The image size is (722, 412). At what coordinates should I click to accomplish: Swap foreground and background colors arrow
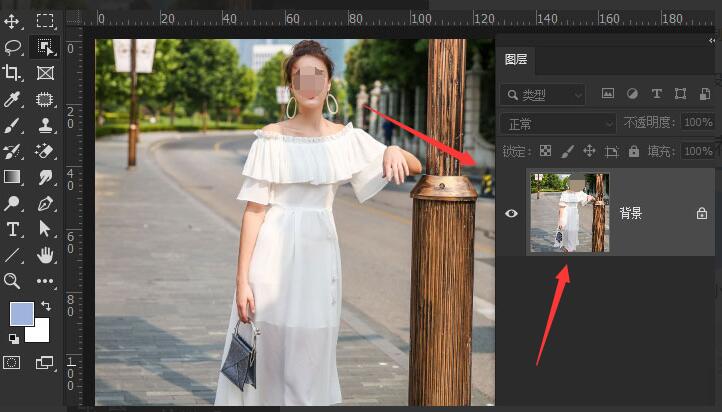[45, 306]
